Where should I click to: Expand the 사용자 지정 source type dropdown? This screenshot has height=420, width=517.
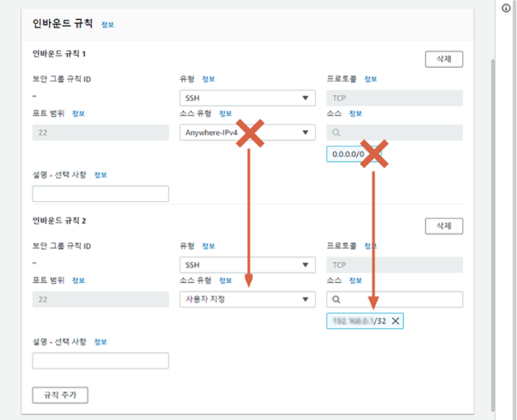coord(248,299)
